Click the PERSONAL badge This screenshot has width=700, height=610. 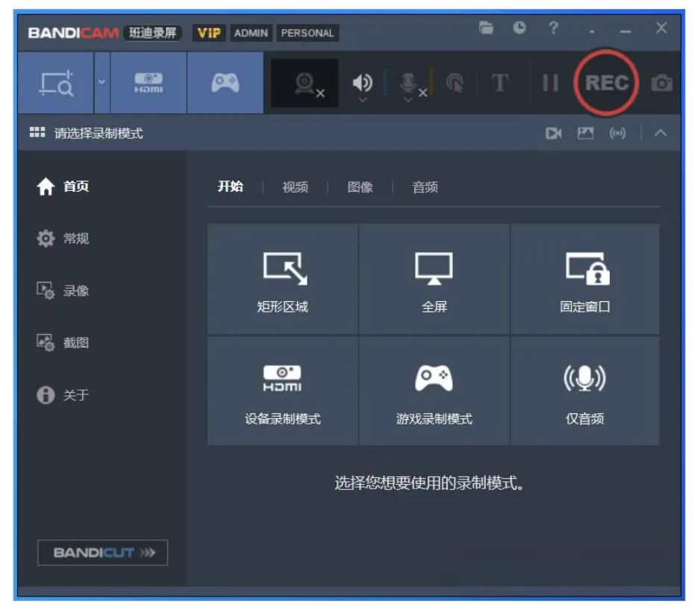coord(307,33)
